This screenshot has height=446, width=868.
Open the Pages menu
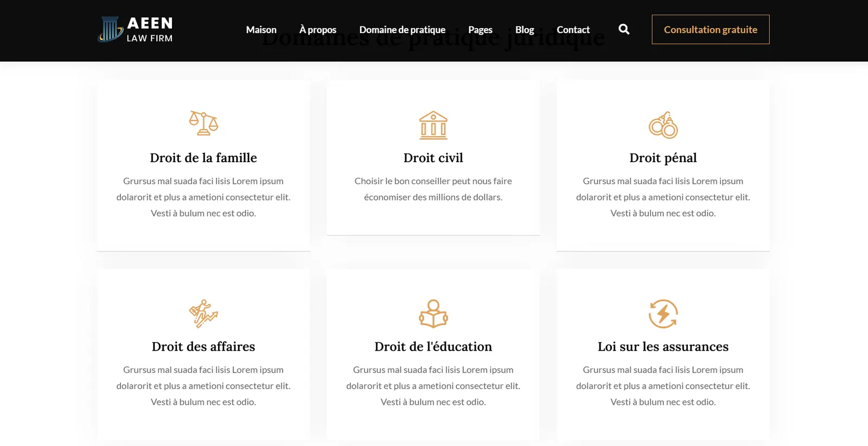(480, 30)
